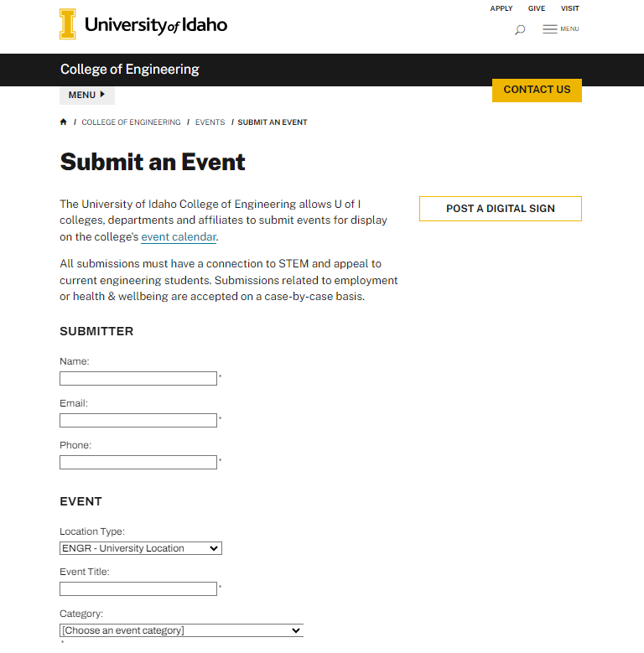Click the VISIT link in header

570,8
